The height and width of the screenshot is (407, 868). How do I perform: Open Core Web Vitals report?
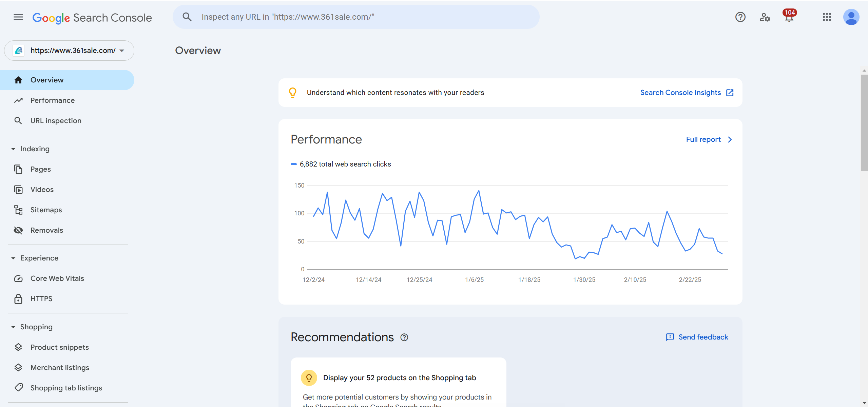click(x=57, y=278)
